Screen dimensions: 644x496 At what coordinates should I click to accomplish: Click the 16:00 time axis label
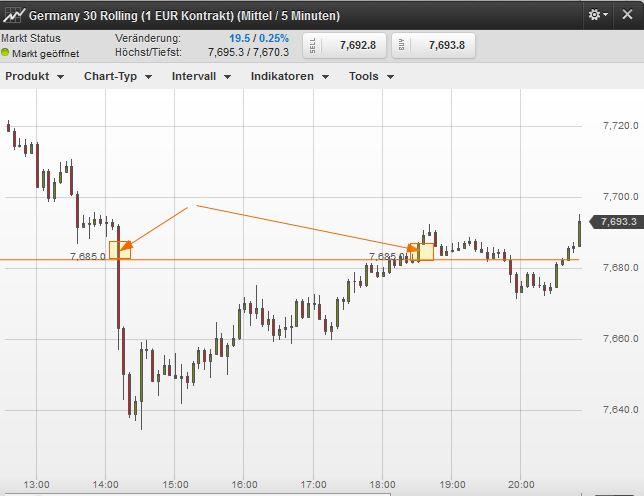click(x=244, y=485)
